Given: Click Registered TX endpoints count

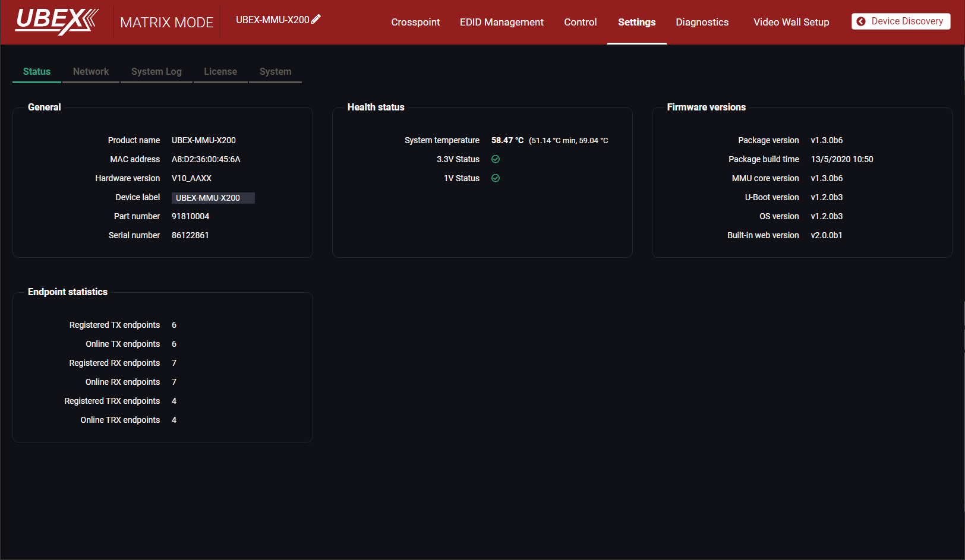Looking at the screenshot, I should (x=174, y=325).
